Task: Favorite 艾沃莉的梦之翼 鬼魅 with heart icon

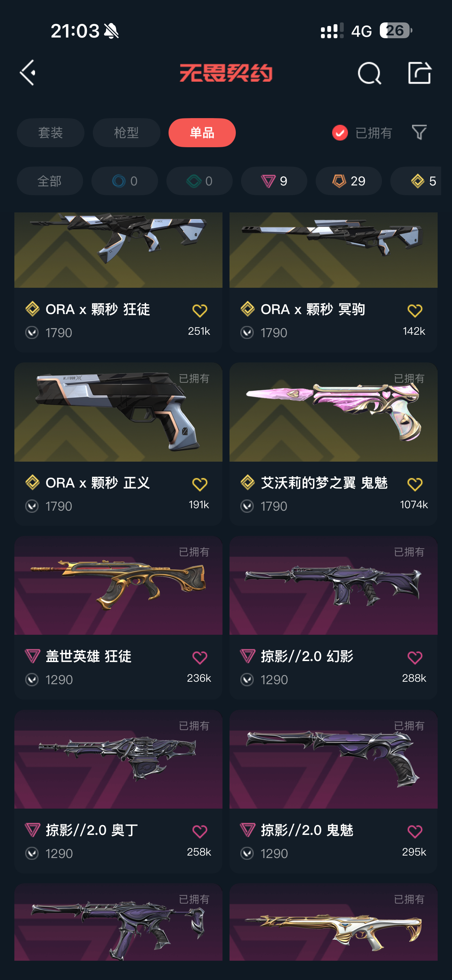Action: [x=414, y=484]
